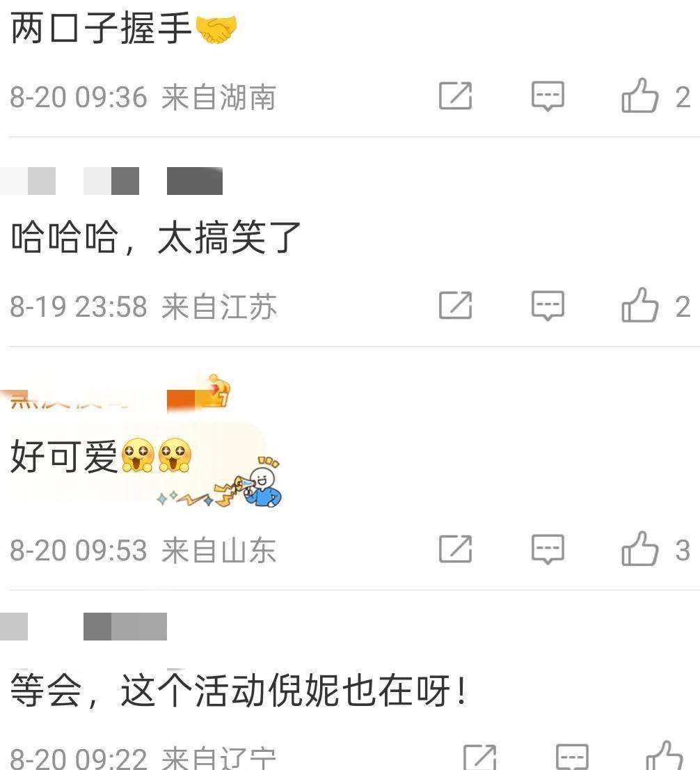Share the 哈哈哈，太搞笑了 comment
The image size is (700, 770).
(455, 306)
